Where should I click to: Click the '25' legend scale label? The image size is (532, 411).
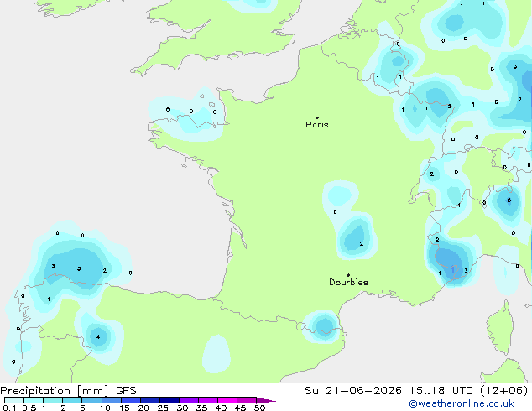pos(163,408)
